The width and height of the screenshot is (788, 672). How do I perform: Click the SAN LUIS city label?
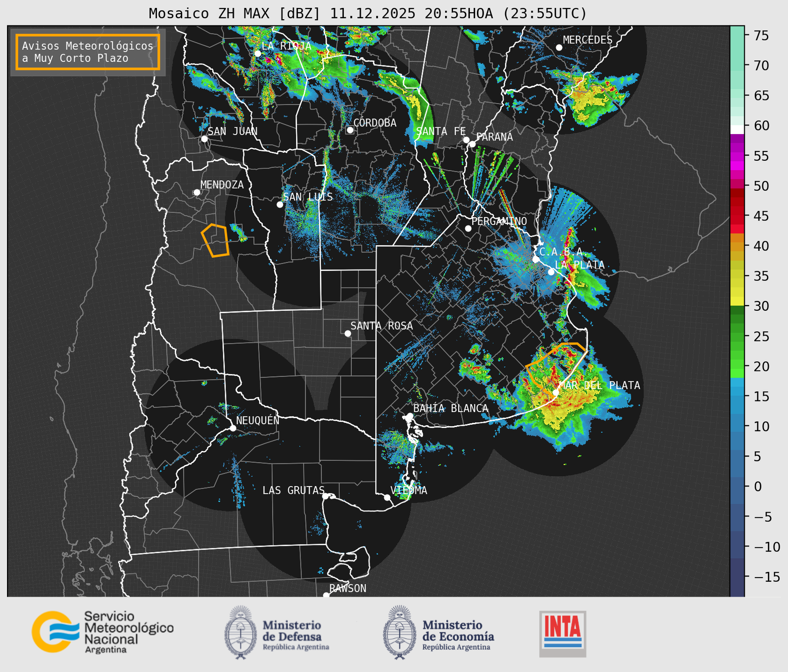pyautogui.click(x=308, y=197)
